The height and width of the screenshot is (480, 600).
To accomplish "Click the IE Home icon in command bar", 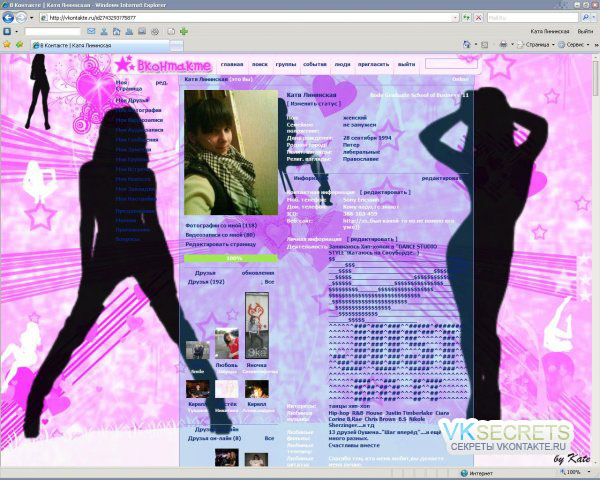I will (x=466, y=45).
